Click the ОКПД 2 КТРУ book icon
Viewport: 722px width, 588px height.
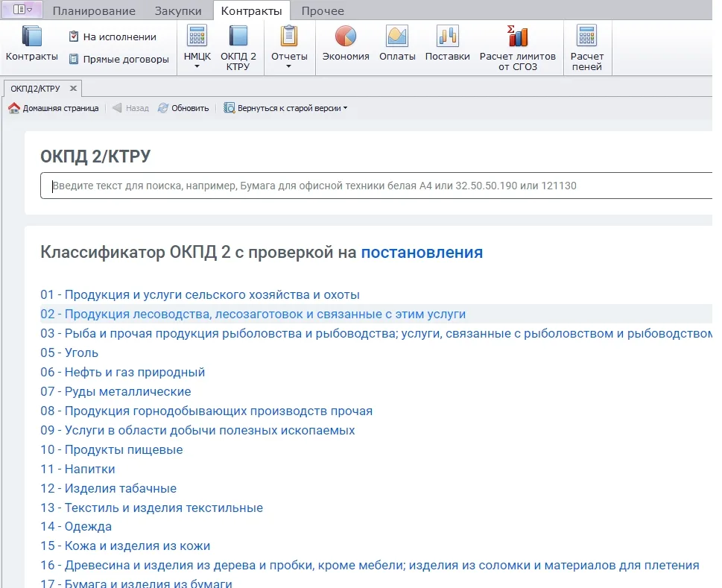coord(238,37)
